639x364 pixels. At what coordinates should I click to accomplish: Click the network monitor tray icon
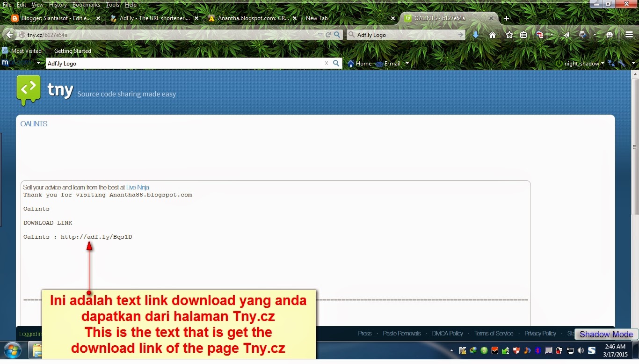(570, 350)
